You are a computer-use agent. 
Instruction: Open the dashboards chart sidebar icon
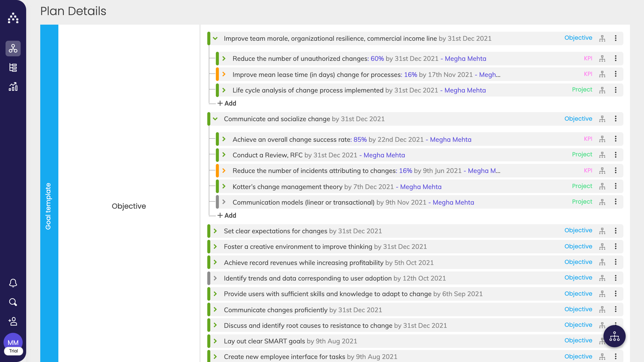13,87
